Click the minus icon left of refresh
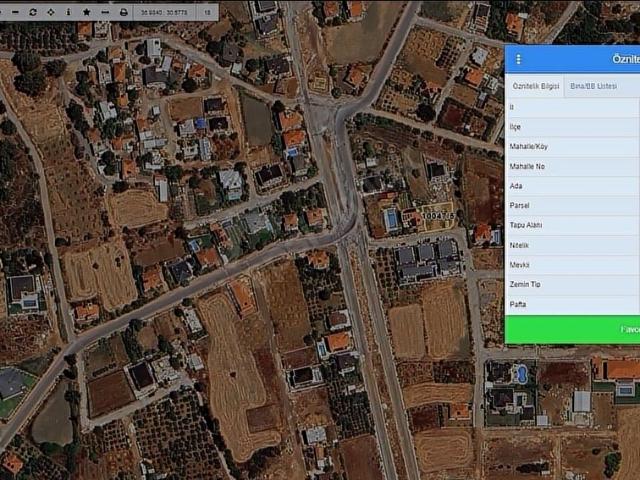The image size is (640, 480). (x=14, y=12)
